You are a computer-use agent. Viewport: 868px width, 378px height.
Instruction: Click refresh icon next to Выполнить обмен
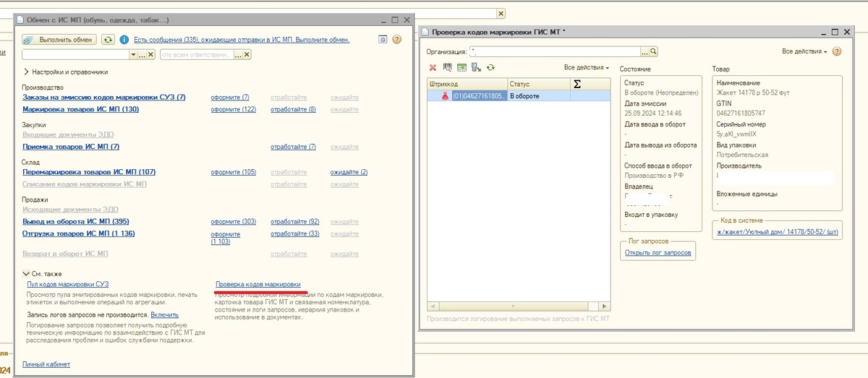click(x=108, y=40)
